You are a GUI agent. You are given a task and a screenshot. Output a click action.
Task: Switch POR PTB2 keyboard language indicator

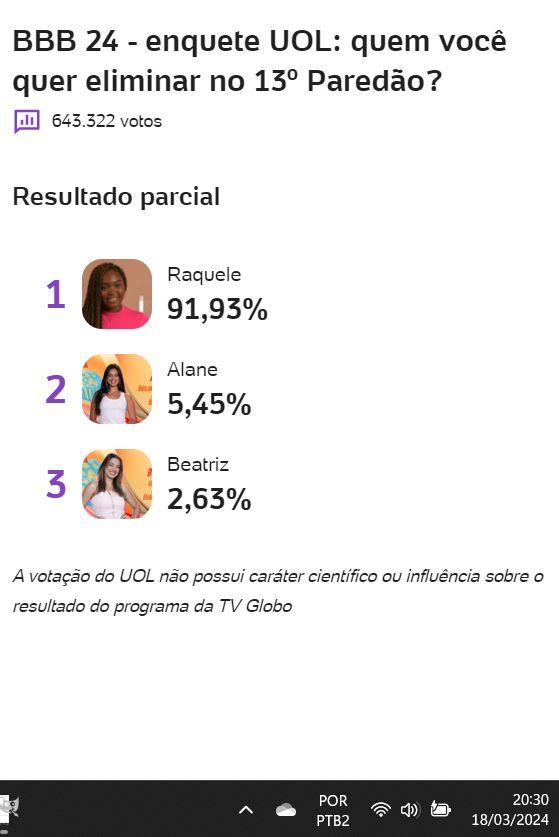coord(333,810)
